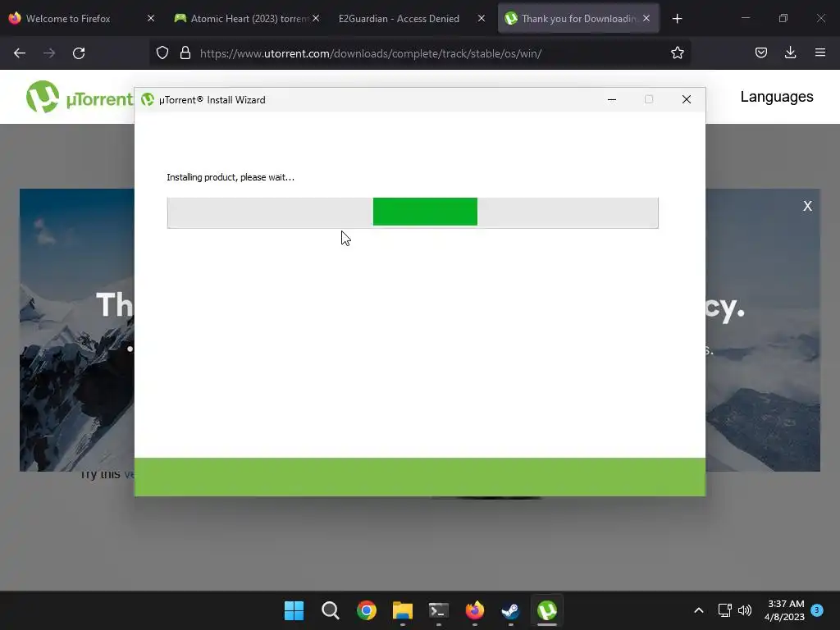Click the site security padlock icon
The width and height of the screenshot is (840, 630).
pyautogui.click(x=185, y=53)
